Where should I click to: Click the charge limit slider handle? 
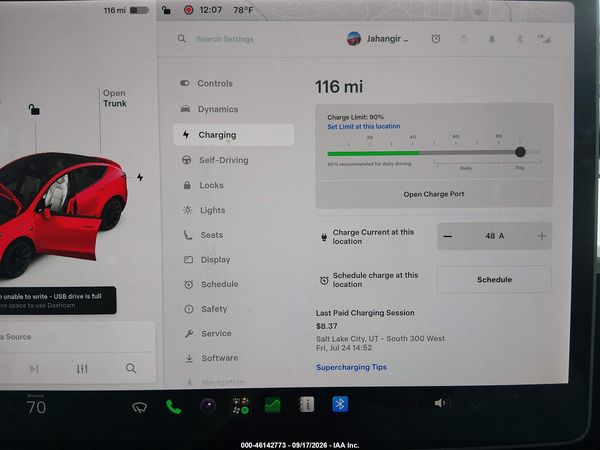click(x=520, y=152)
